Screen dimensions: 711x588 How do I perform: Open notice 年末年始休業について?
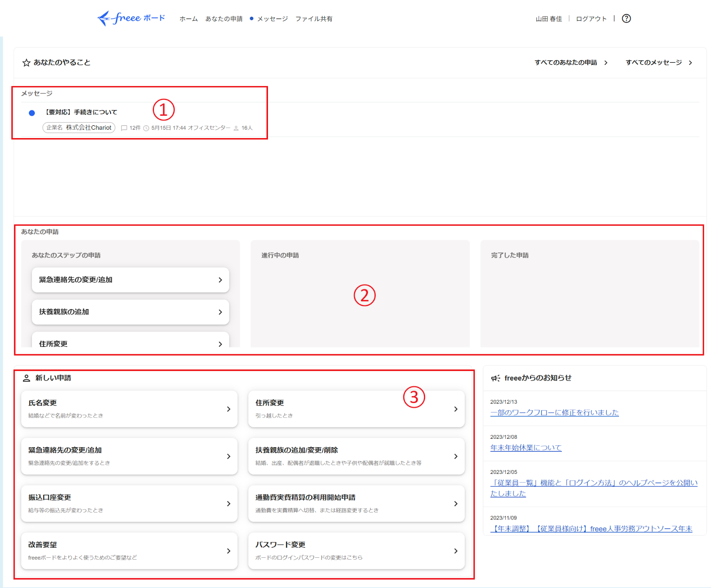click(526, 448)
